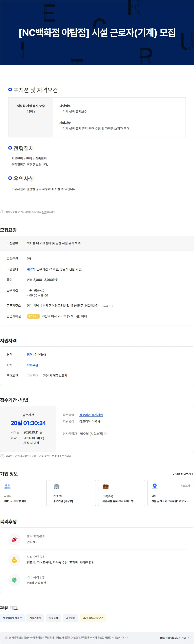The height and width of the screenshot is (644, 194).
Task: Click the 중견기업 (비상장) company type card
Action: point(72,493)
